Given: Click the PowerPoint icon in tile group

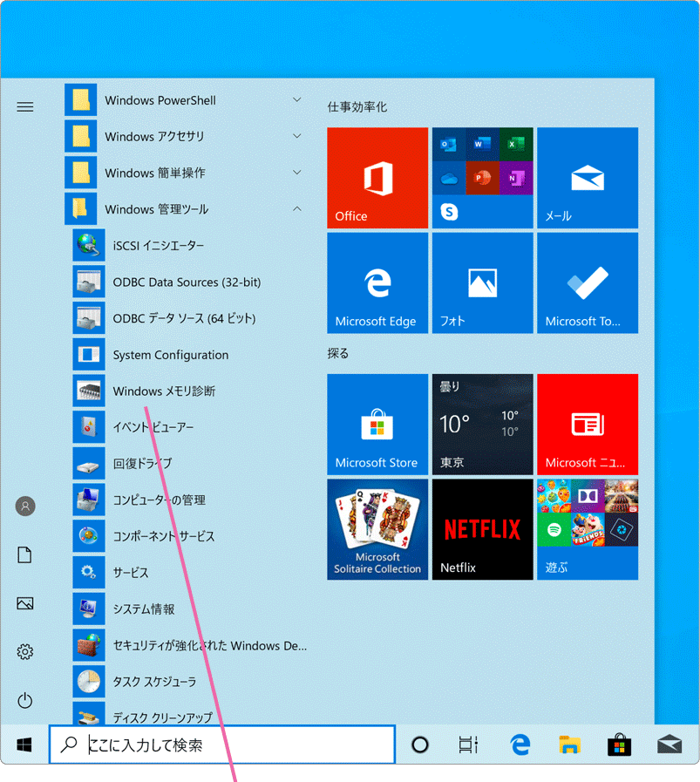Looking at the screenshot, I should tap(483, 178).
